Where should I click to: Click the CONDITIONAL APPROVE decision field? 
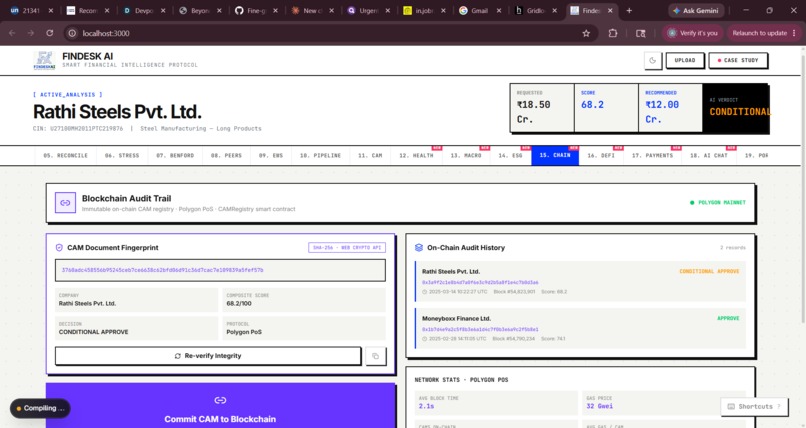click(x=136, y=328)
